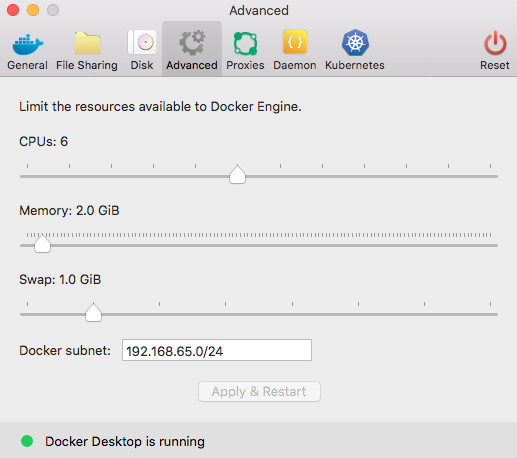Click the Memory slider handle

[42, 243]
